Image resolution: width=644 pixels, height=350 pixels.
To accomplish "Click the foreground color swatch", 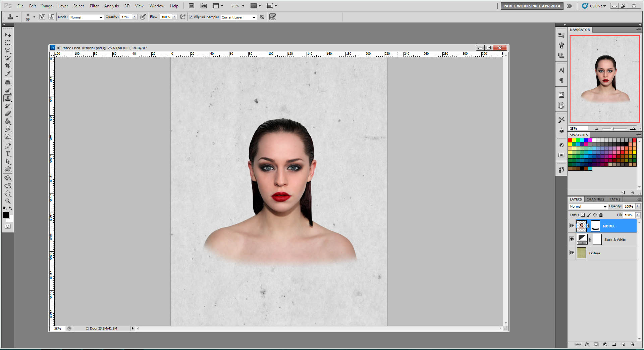I will (x=6, y=215).
